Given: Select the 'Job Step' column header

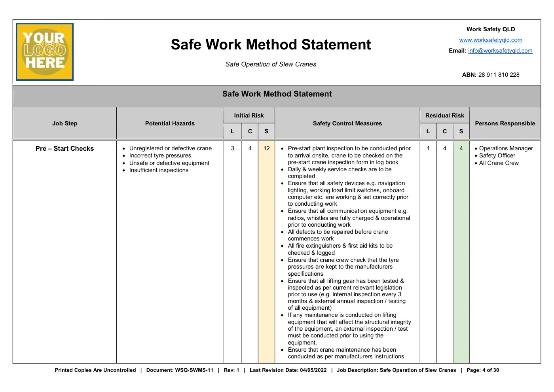Looking at the screenshot, I should pos(65,123).
